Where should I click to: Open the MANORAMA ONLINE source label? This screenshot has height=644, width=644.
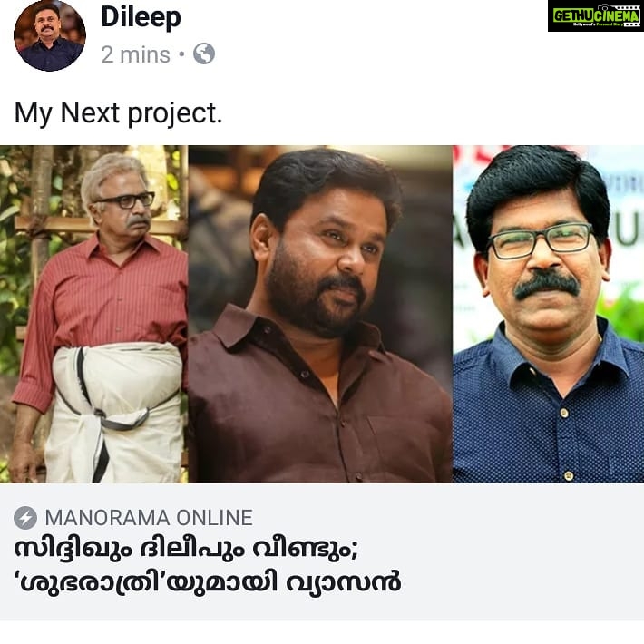pyautogui.click(x=149, y=518)
